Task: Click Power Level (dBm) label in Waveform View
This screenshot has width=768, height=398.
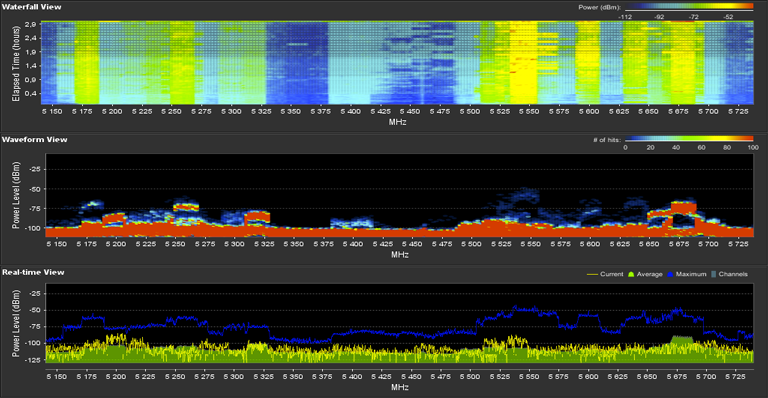Action: click(x=16, y=195)
